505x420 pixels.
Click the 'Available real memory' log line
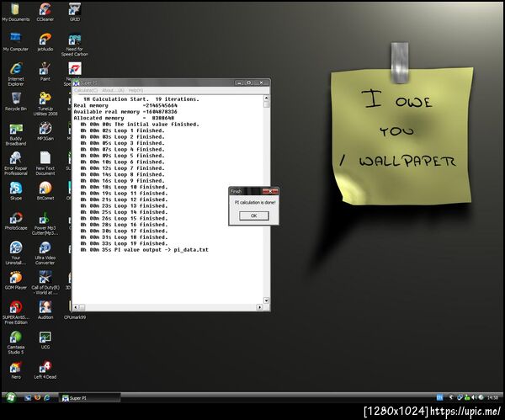tap(125, 112)
